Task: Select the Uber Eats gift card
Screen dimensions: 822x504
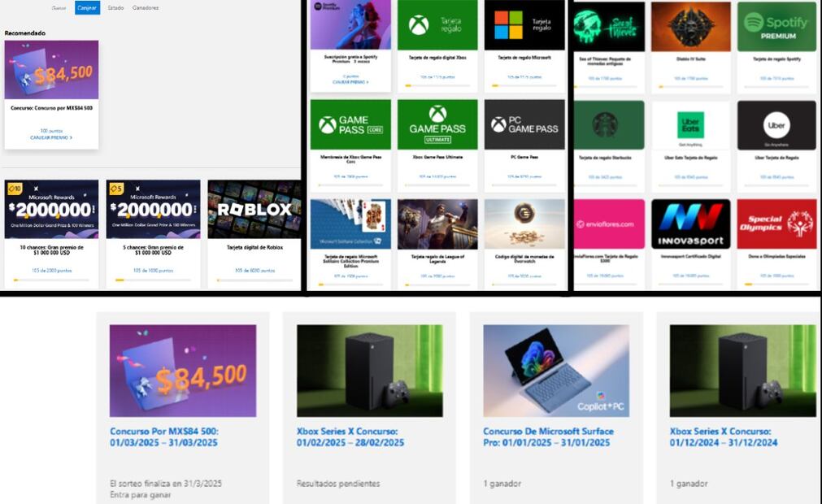Action: tap(690, 125)
